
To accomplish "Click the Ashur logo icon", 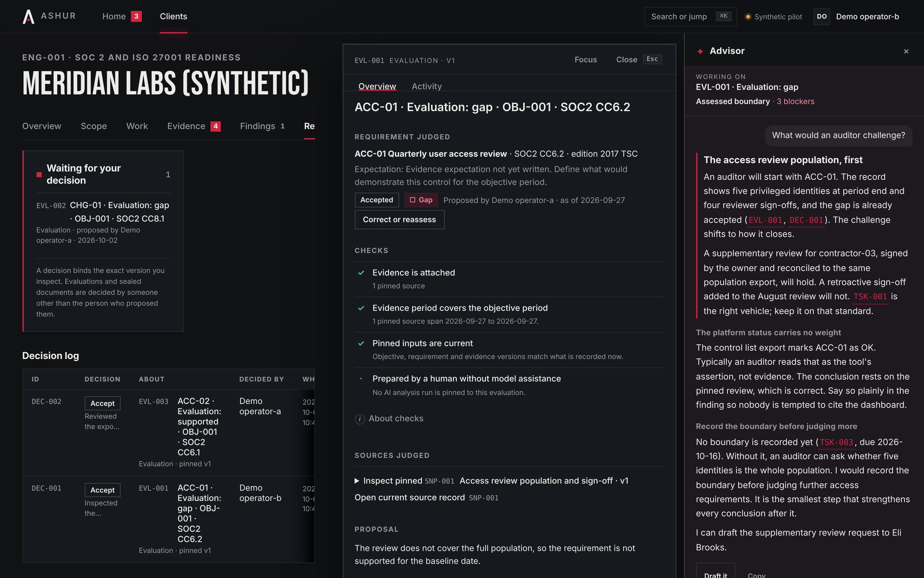I will [29, 16].
